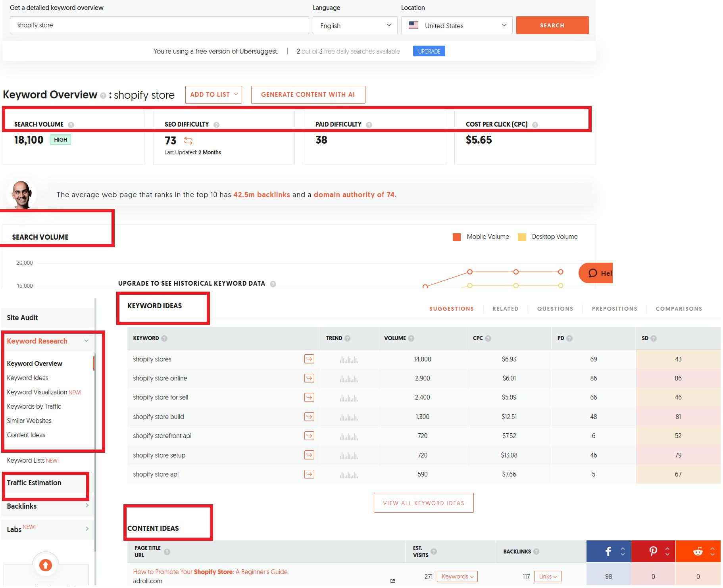The image size is (723, 588).
Task: Click help icon beside Search Volume metric
Action: pyautogui.click(x=71, y=125)
